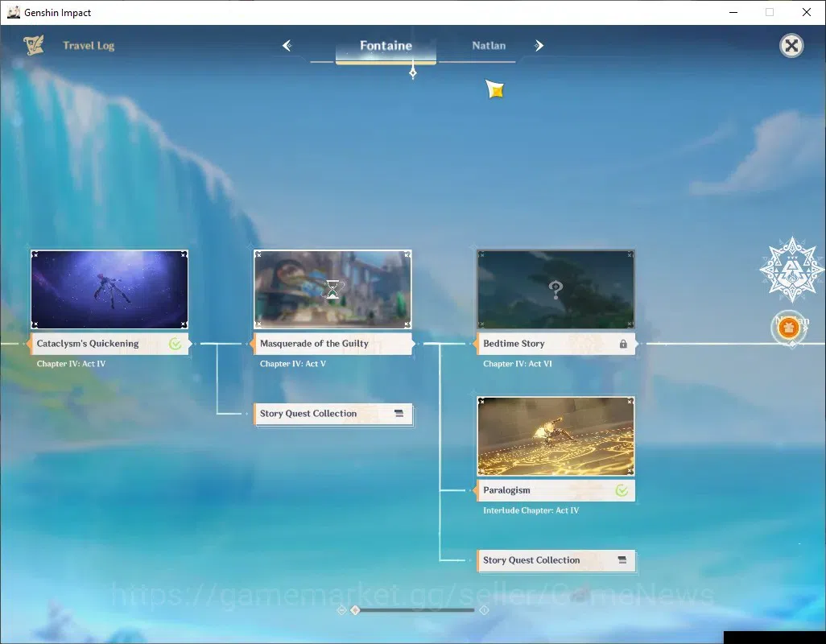
Task: Click Cataclysm's Quickening title bar
Action: click(109, 344)
